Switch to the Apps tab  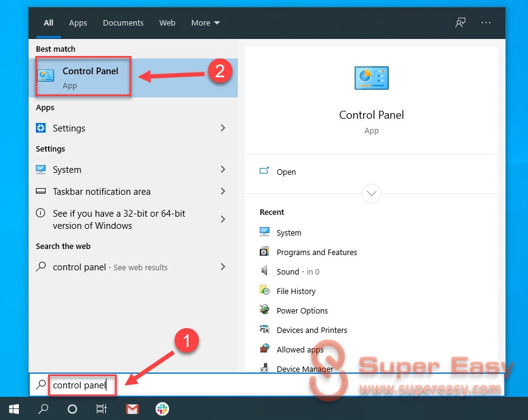coord(78,23)
